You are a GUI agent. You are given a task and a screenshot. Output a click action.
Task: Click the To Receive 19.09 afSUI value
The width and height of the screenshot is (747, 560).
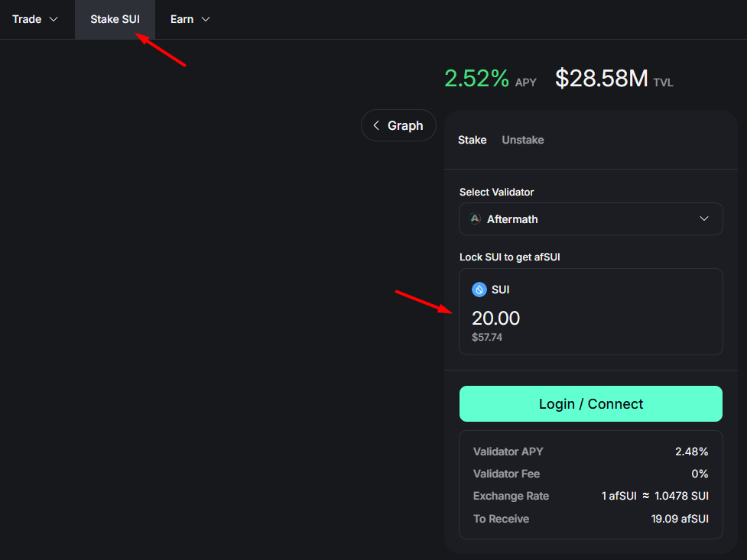(x=680, y=519)
